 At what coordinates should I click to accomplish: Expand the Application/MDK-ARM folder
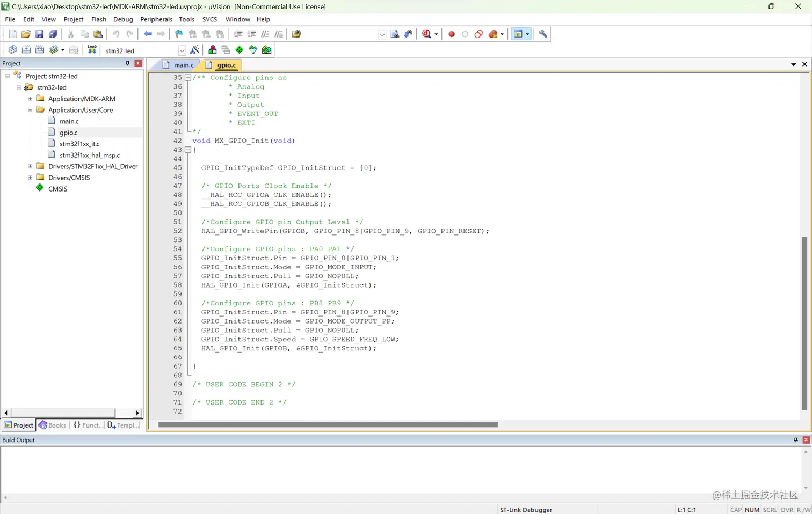(30, 99)
